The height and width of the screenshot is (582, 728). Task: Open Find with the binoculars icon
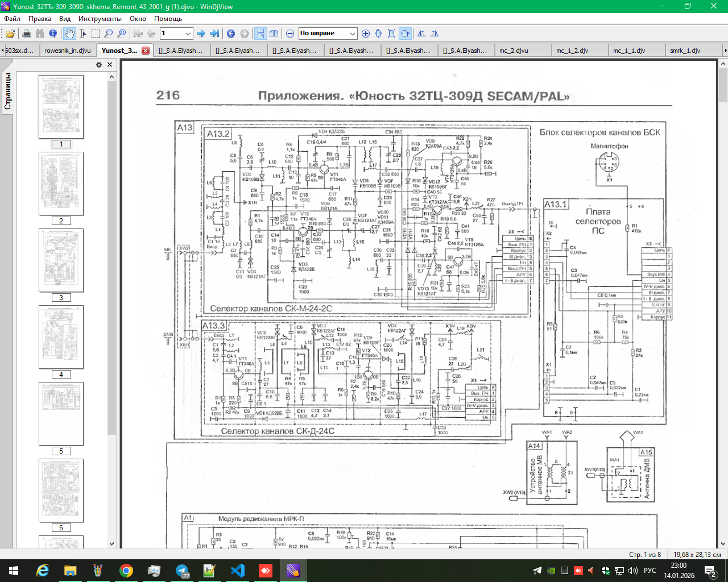click(x=40, y=34)
